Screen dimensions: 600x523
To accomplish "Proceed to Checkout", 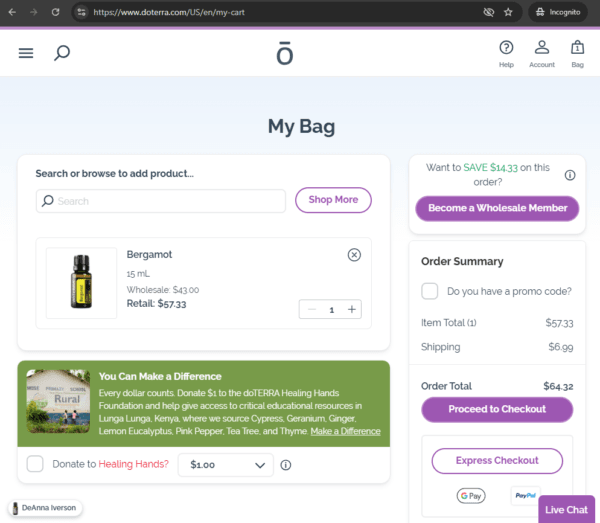I will pyautogui.click(x=497, y=409).
